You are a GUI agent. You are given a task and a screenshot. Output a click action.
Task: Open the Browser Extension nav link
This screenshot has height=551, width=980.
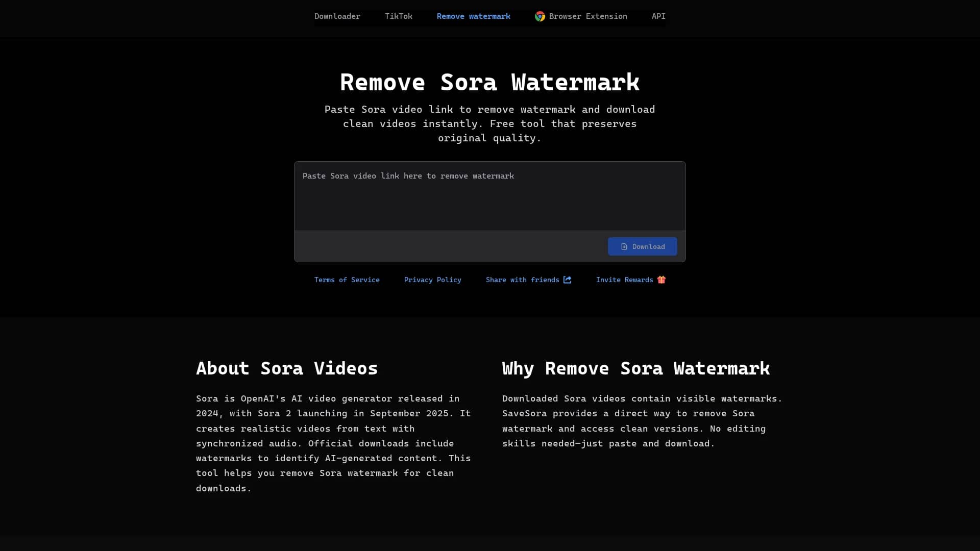581,16
